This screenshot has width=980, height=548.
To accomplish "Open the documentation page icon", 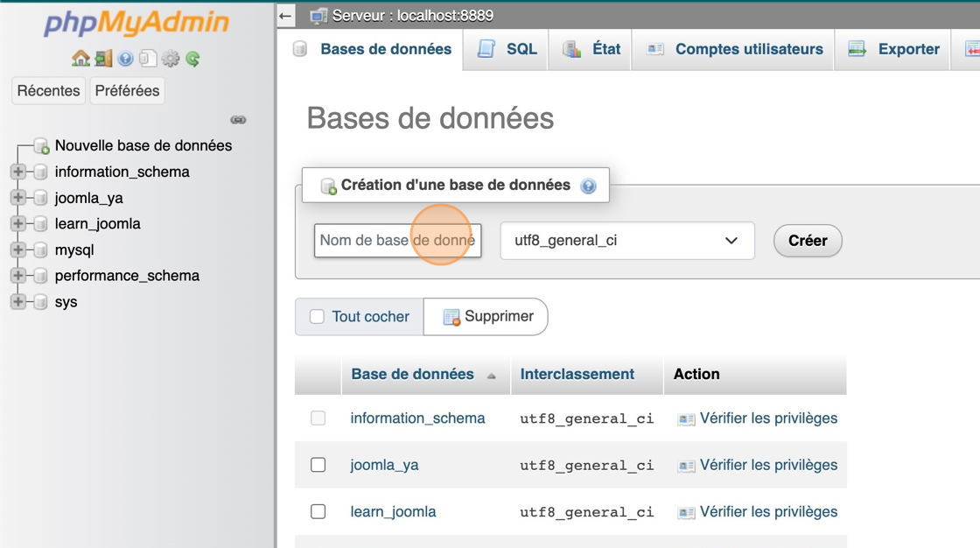I will (x=149, y=59).
